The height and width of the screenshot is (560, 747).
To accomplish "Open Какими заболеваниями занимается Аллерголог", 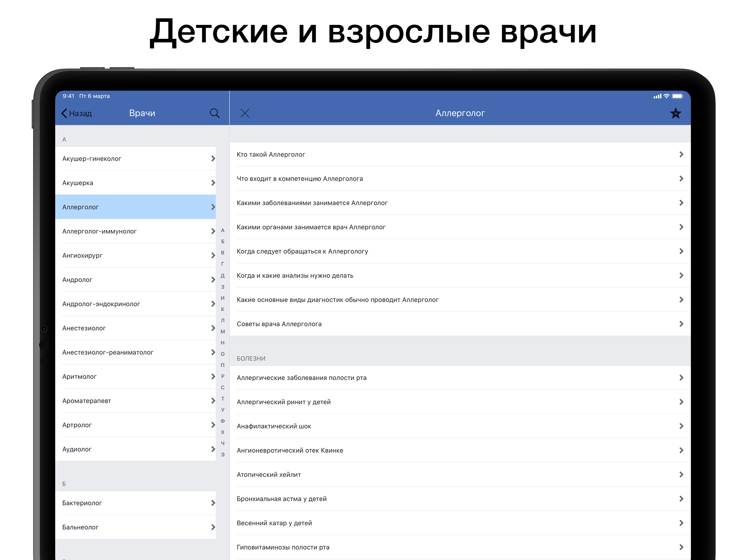I will click(x=460, y=203).
